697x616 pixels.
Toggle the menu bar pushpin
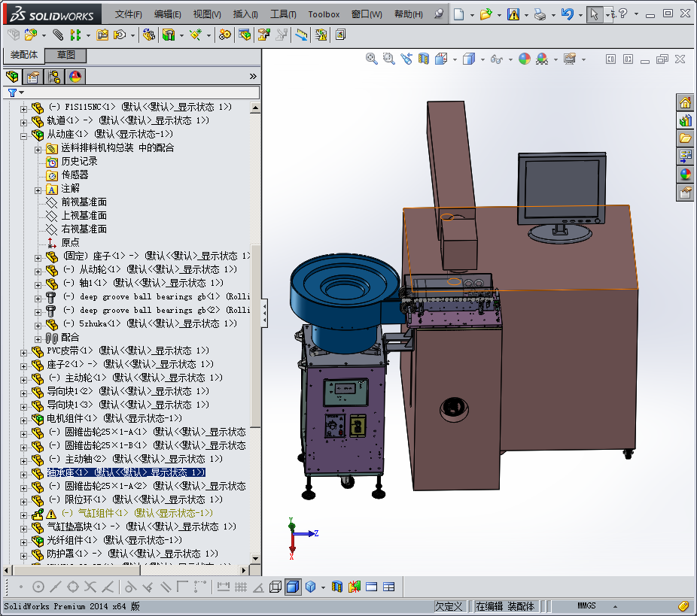point(439,14)
